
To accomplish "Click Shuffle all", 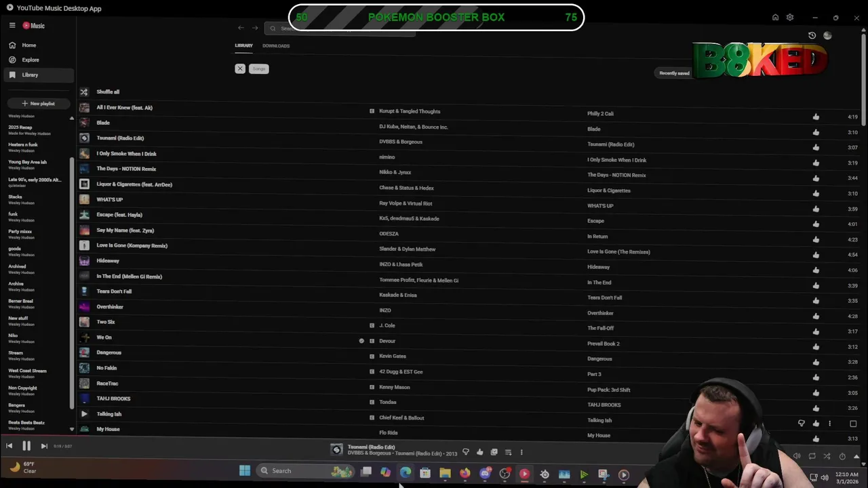I will pyautogui.click(x=108, y=91).
